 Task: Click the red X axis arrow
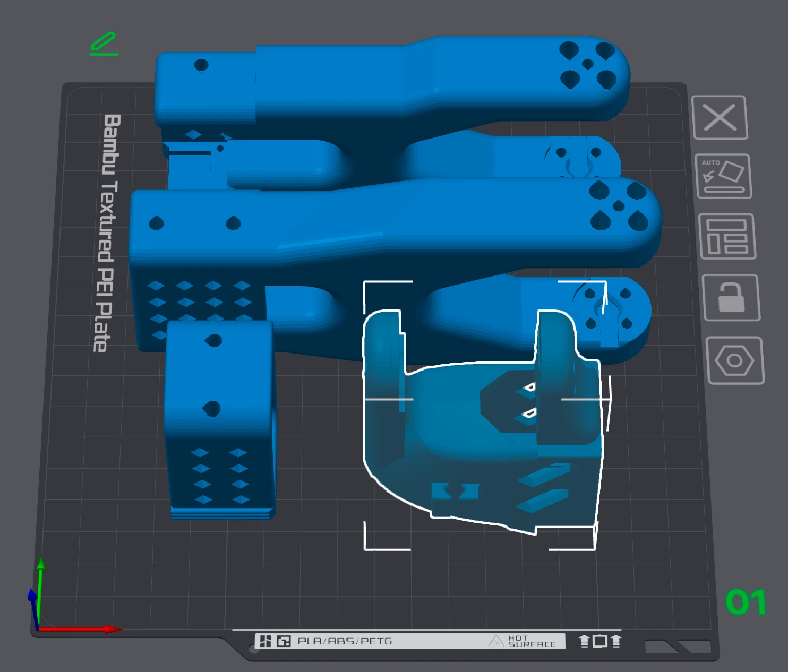[x=113, y=630]
